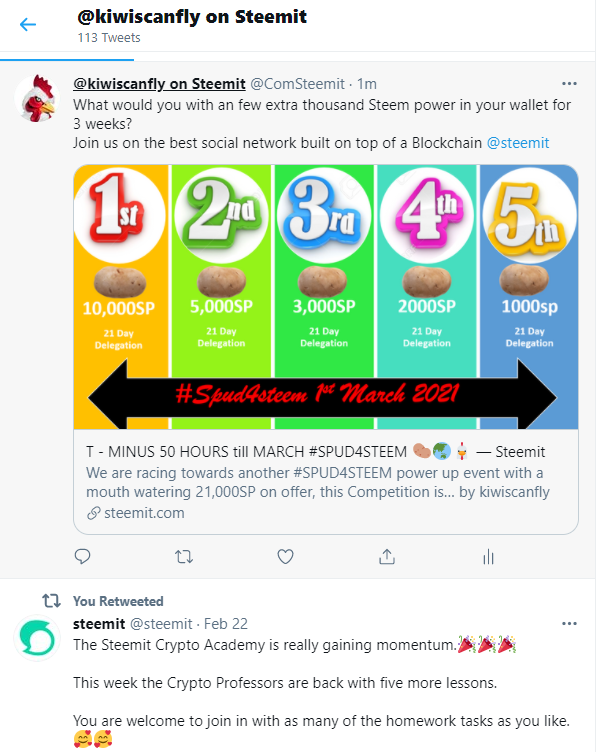Open the prize ranking image in the tweet

coord(326,297)
